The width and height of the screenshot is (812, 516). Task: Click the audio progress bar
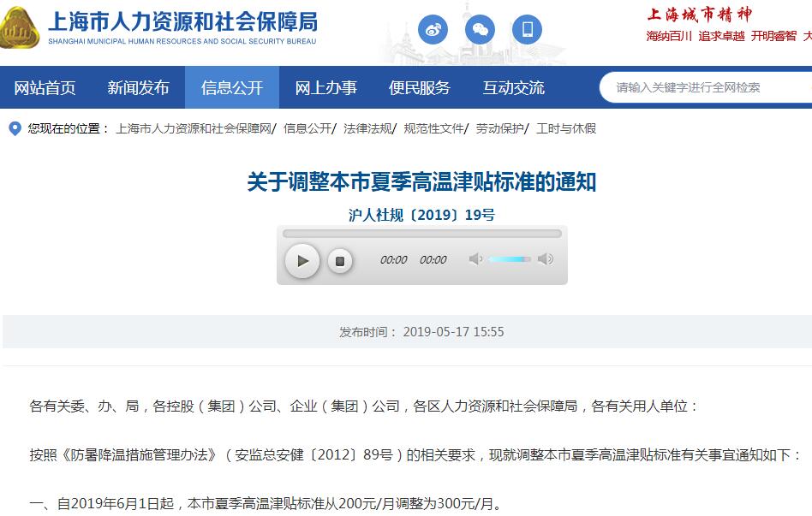pyautogui.click(x=422, y=234)
